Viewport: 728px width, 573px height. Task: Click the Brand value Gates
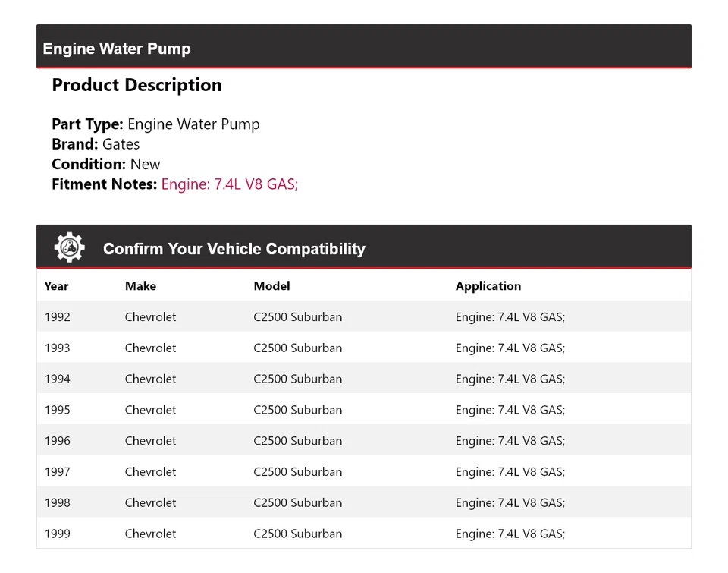(x=121, y=144)
